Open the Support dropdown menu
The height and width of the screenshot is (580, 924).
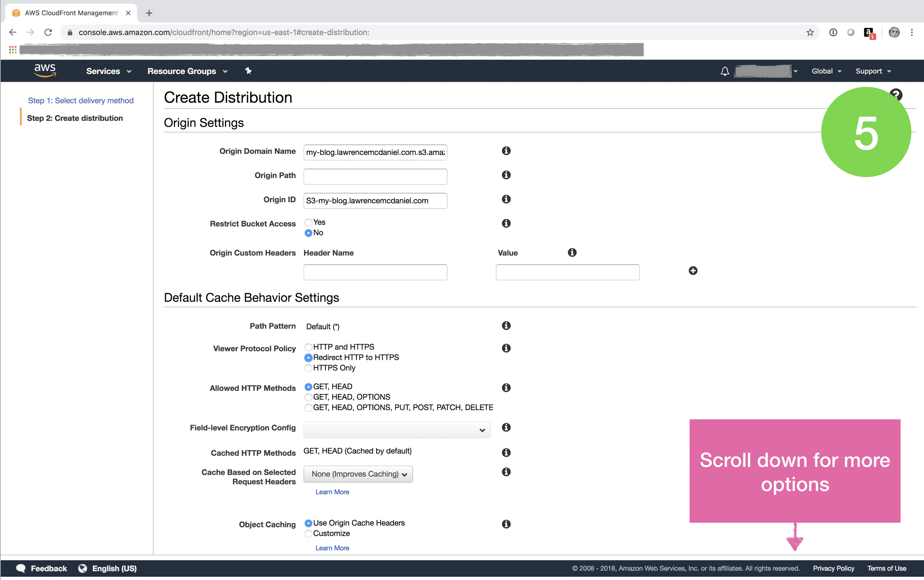click(873, 71)
